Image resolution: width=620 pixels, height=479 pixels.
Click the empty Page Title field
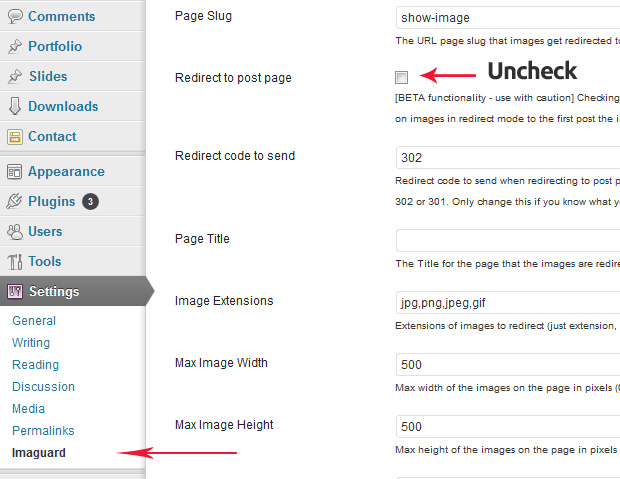pyautogui.click(x=508, y=240)
